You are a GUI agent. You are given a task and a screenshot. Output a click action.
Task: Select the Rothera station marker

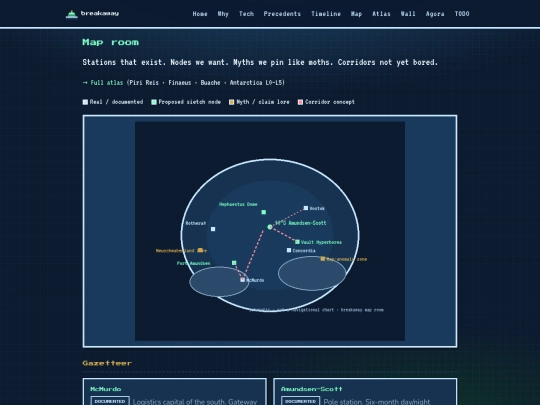click(x=213, y=229)
